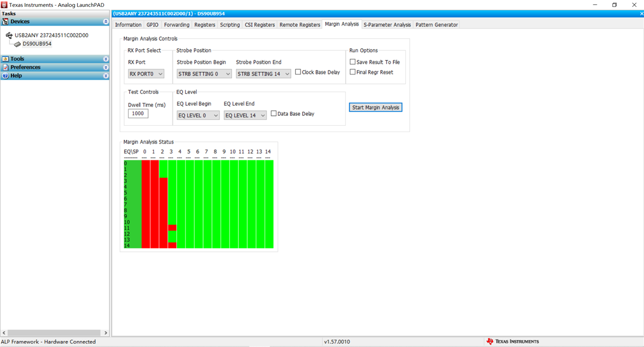Click the Analog LaunchPAD title bar icon

(5, 5)
